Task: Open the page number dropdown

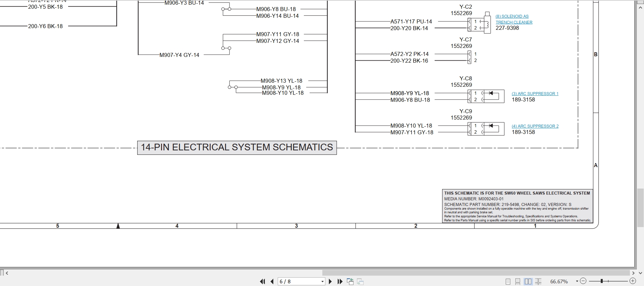Action: [x=322, y=282]
